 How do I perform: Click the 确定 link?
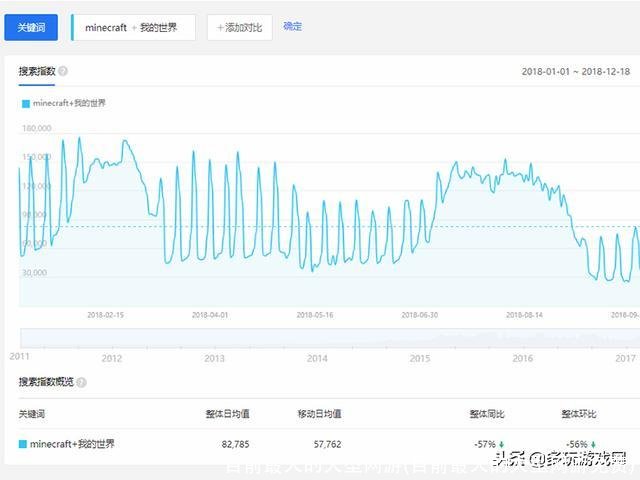tap(292, 27)
